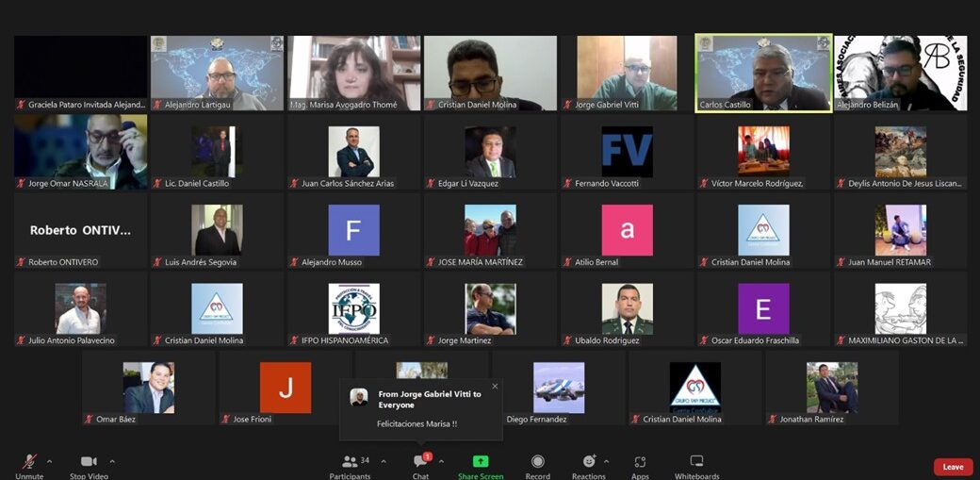Expand the arrow next to Chat
This screenshot has width=980, height=480.
click(x=441, y=461)
